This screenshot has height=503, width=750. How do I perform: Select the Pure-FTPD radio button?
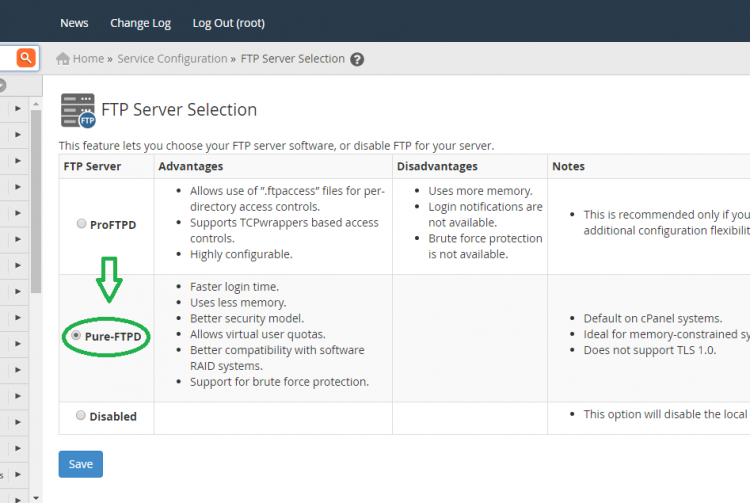click(x=76, y=336)
